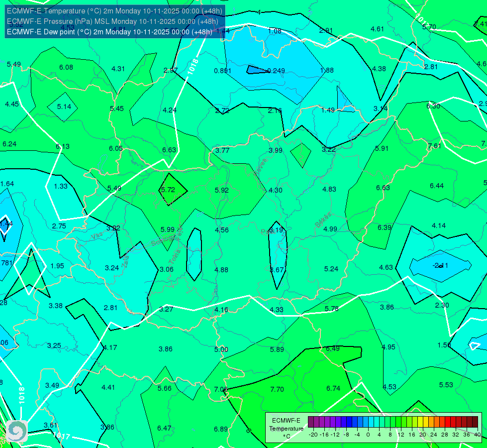Select the ECMWF-E Dew point 2m layer title
The width and height of the screenshot is (487, 448).
click(x=109, y=32)
